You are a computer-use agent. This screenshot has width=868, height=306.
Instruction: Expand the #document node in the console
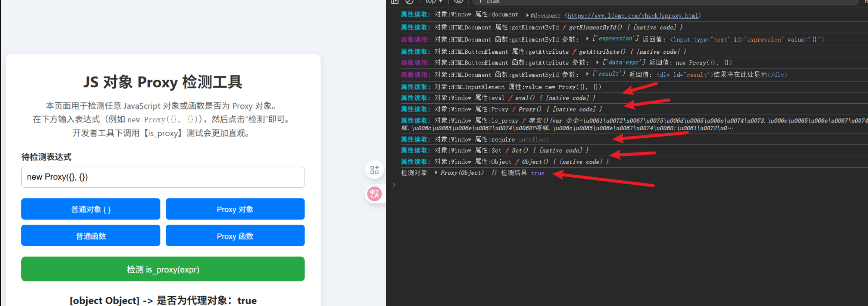(x=527, y=15)
